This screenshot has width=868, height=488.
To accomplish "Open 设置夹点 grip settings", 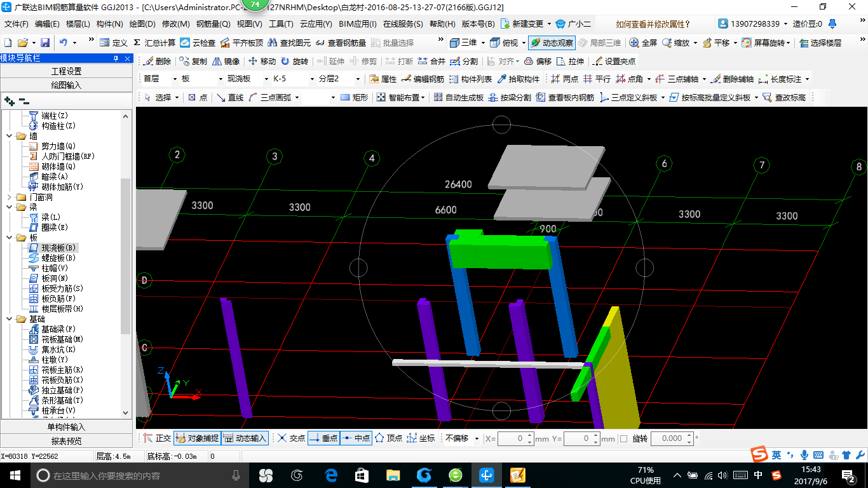I will coord(614,61).
